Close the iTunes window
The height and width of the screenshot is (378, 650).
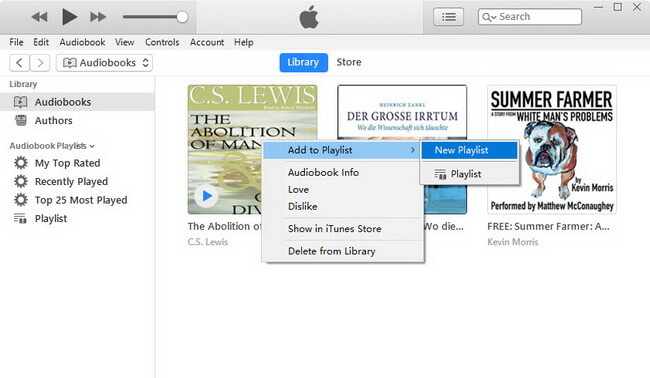click(x=637, y=7)
